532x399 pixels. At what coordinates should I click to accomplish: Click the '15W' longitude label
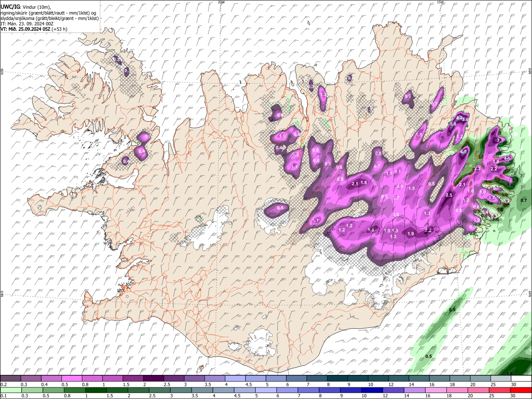coord(441,2)
